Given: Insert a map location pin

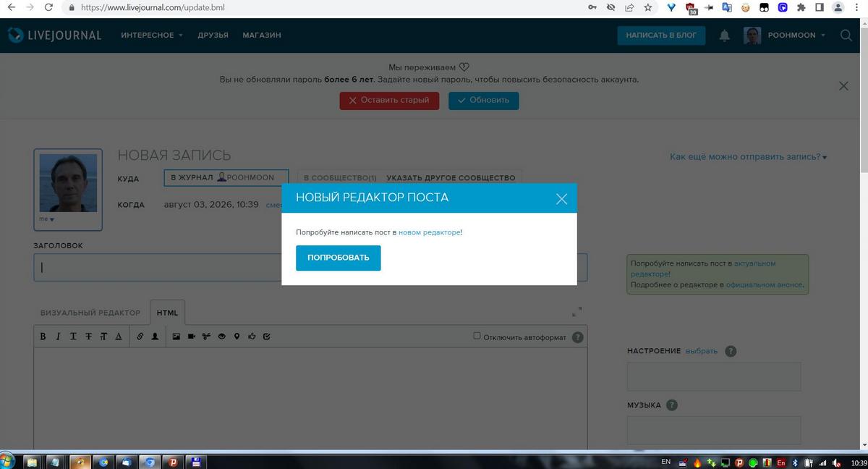Looking at the screenshot, I should [x=237, y=337].
